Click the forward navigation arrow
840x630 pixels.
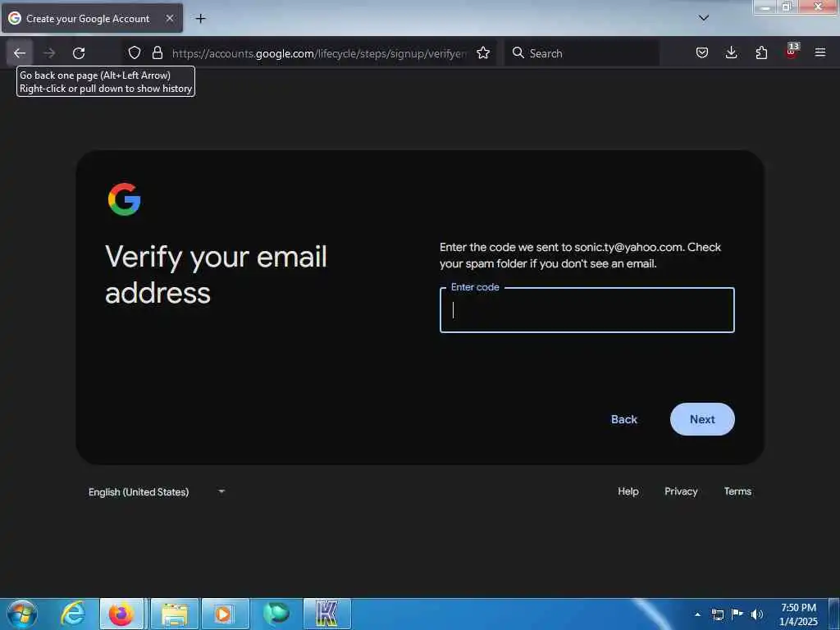49,53
